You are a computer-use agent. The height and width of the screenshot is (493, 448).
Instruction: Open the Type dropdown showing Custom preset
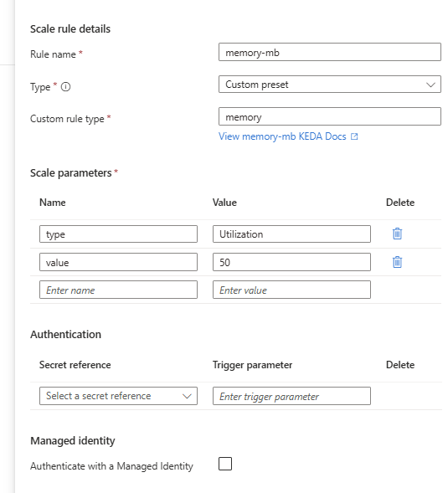coord(330,85)
